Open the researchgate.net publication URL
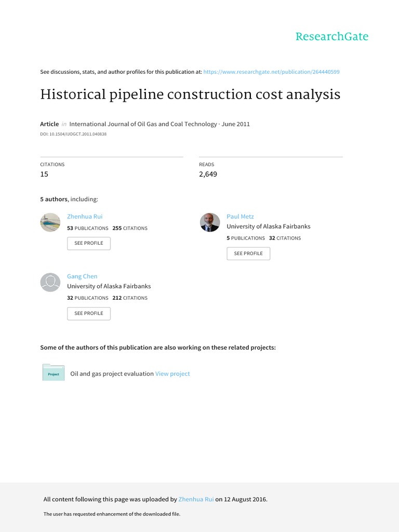 coord(272,72)
